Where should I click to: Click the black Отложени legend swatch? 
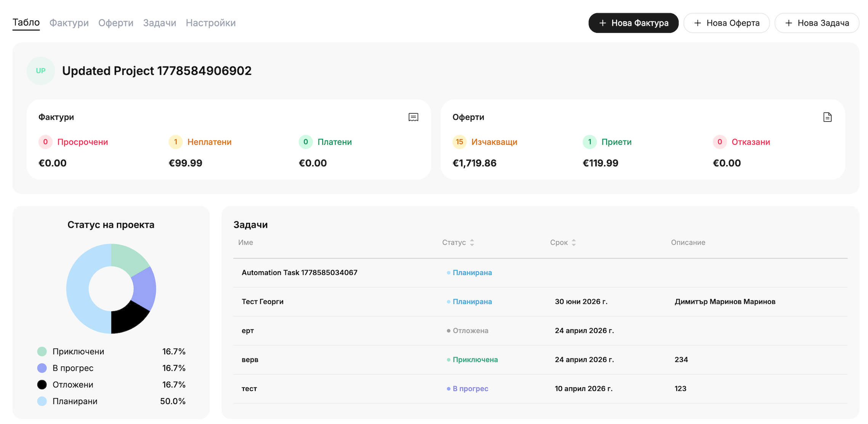pos(42,385)
